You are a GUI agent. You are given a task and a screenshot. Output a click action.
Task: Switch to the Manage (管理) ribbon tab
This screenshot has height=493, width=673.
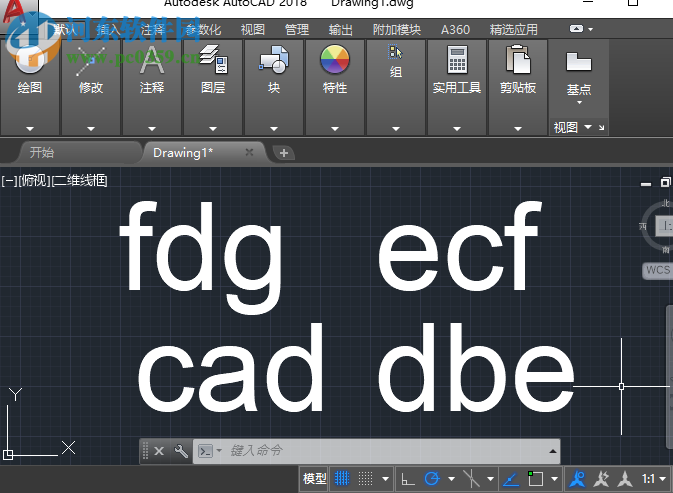click(297, 30)
